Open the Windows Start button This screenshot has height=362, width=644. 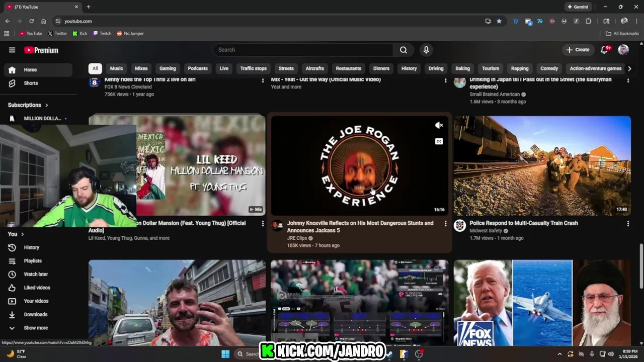225,354
